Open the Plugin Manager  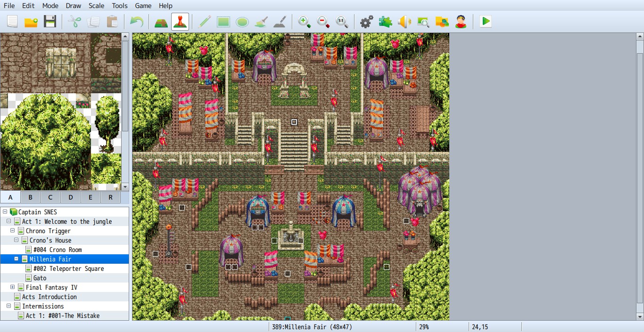[385, 22]
